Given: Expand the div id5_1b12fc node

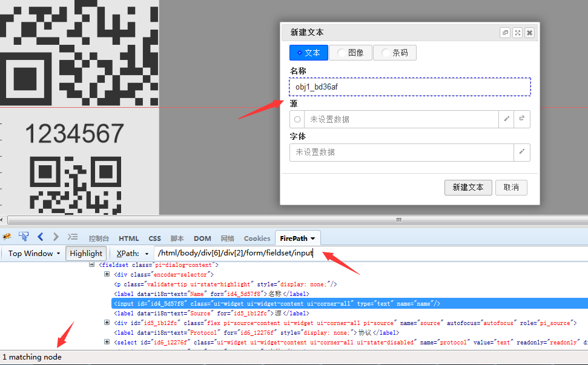Looking at the screenshot, I should coord(107,323).
